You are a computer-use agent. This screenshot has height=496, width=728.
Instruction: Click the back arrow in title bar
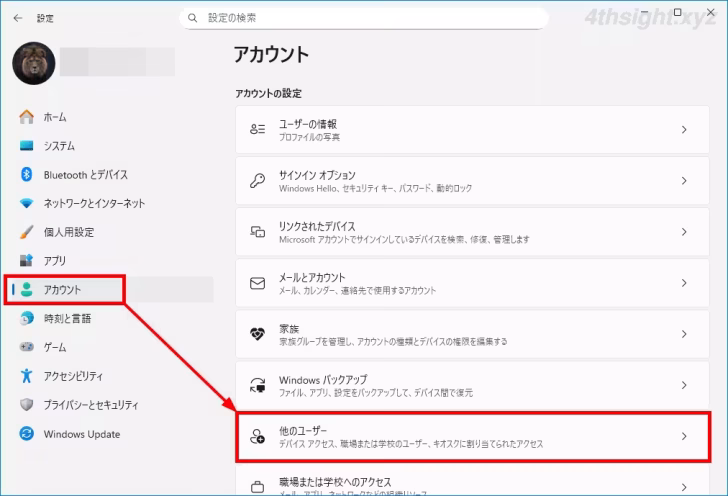point(17,18)
